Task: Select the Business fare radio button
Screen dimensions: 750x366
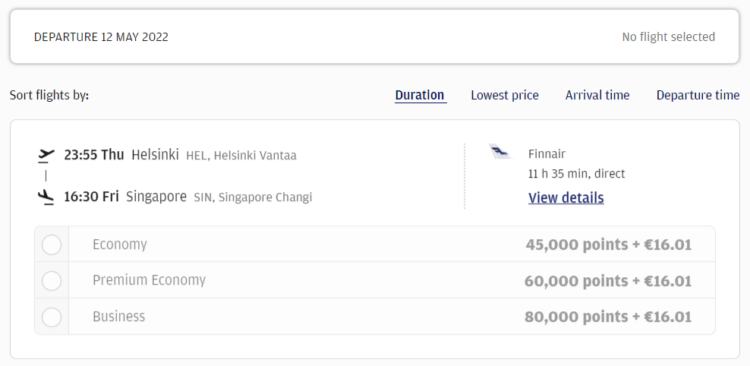Action: pyautogui.click(x=52, y=317)
